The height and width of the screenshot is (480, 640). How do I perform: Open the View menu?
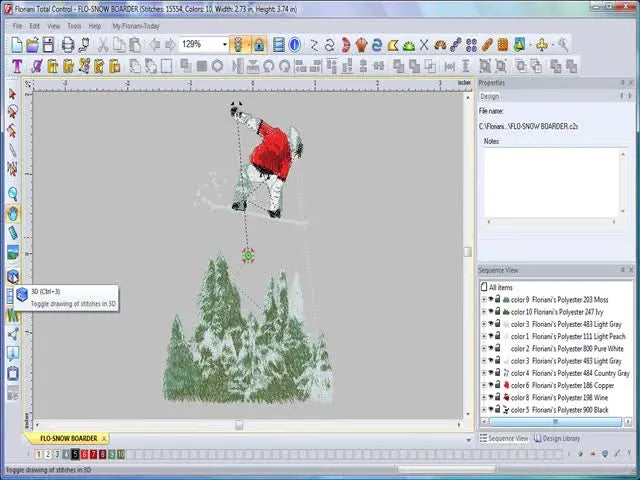tap(54, 26)
